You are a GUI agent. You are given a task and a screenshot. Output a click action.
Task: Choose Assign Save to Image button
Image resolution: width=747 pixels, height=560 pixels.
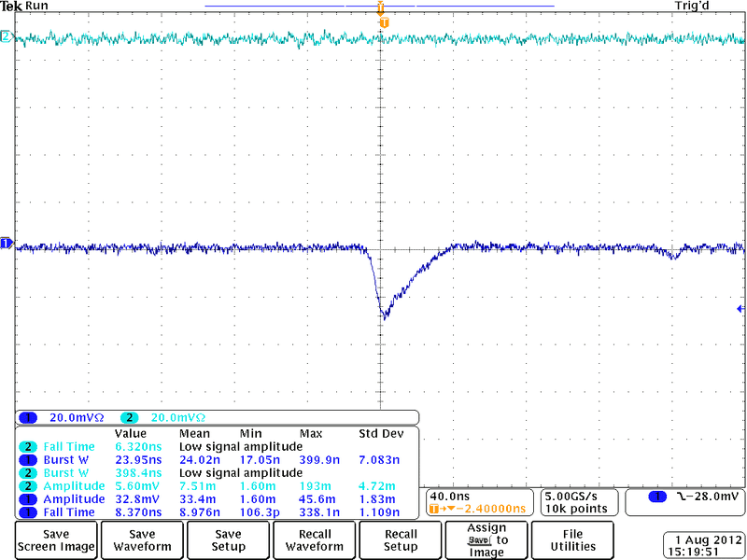486,540
